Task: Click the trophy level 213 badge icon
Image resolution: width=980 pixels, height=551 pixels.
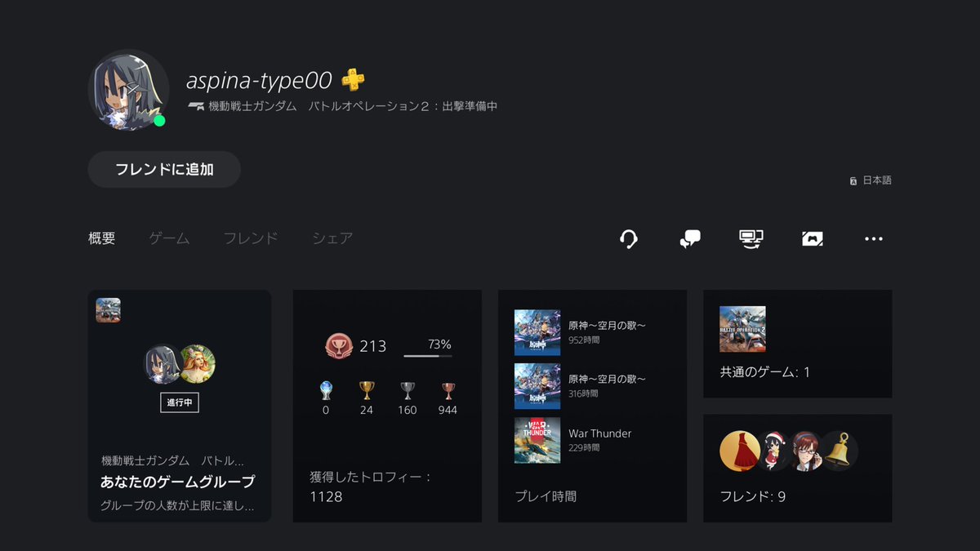Action: point(338,346)
